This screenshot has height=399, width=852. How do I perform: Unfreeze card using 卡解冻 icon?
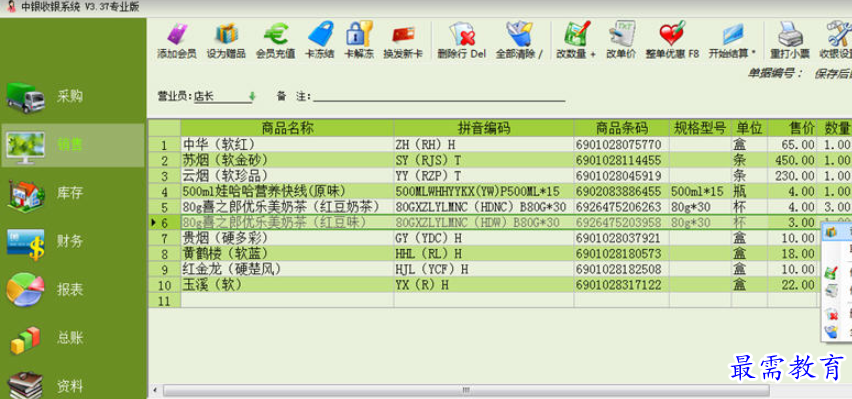click(x=359, y=40)
